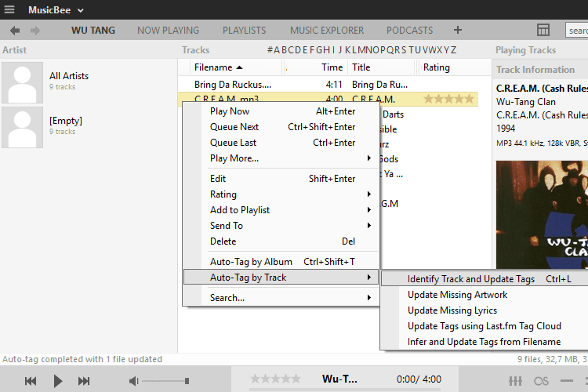Screen dimensions: 588x392
Task: Switch to the NOW PLAYING tab
Action: coord(168,31)
